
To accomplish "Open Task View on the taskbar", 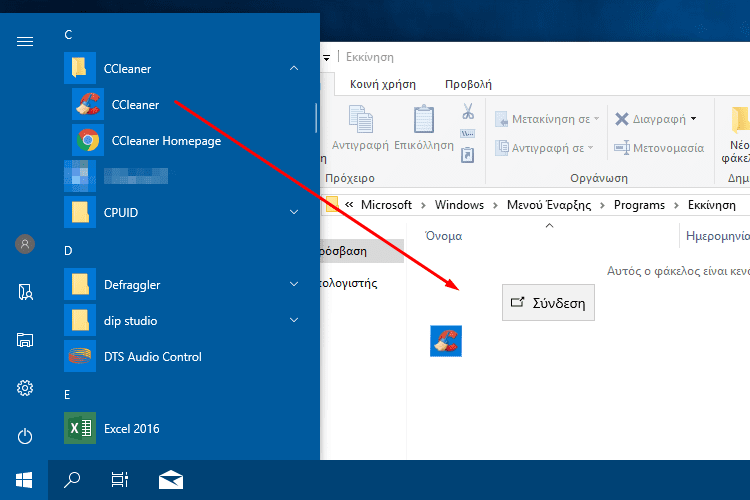I will click(x=120, y=479).
